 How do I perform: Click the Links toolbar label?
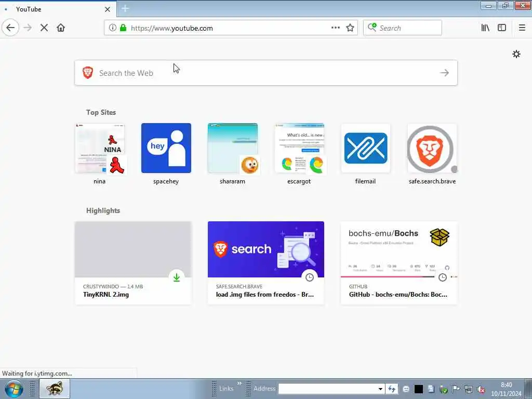(226, 389)
